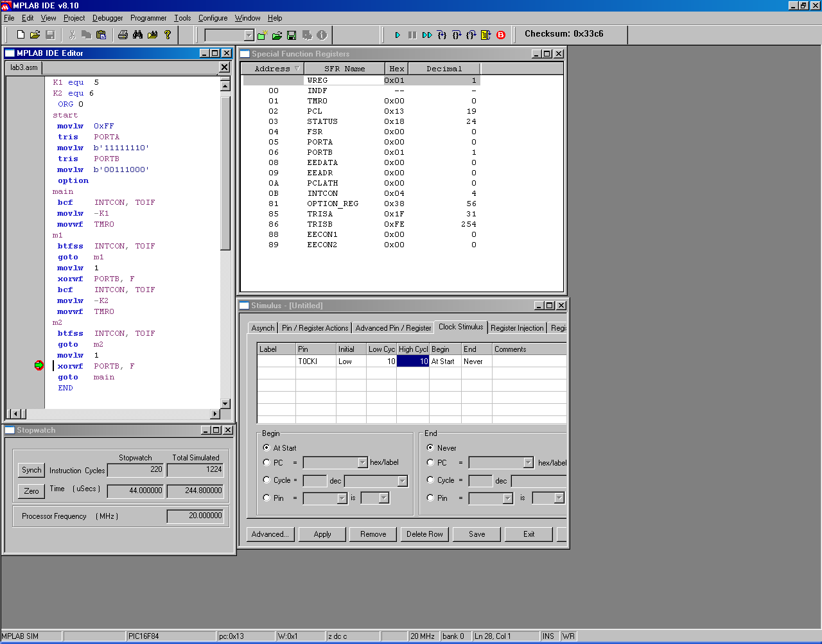Click the Paste clipboard icon

(101, 35)
